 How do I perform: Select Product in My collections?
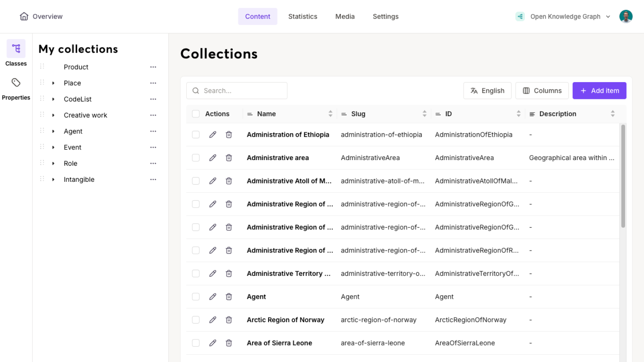click(x=76, y=67)
